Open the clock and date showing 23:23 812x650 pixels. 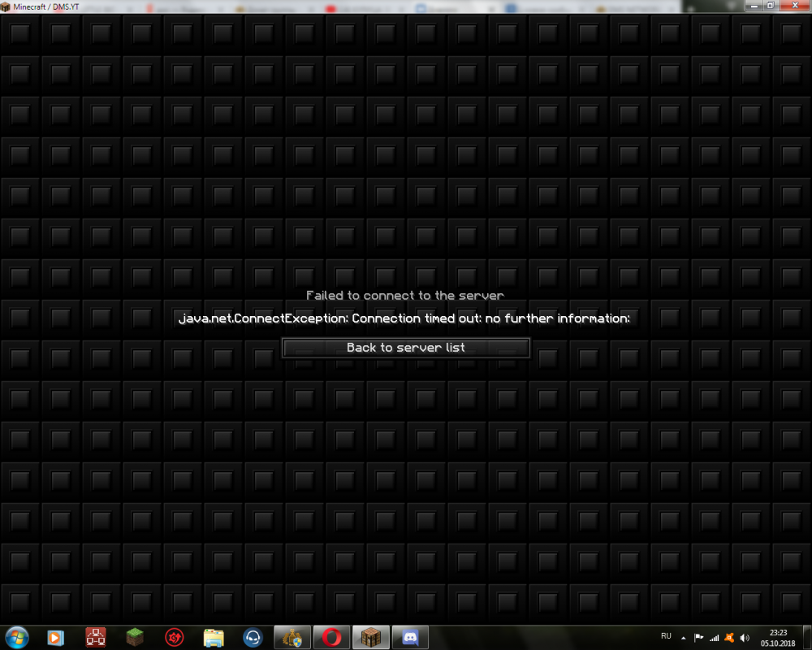778,637
